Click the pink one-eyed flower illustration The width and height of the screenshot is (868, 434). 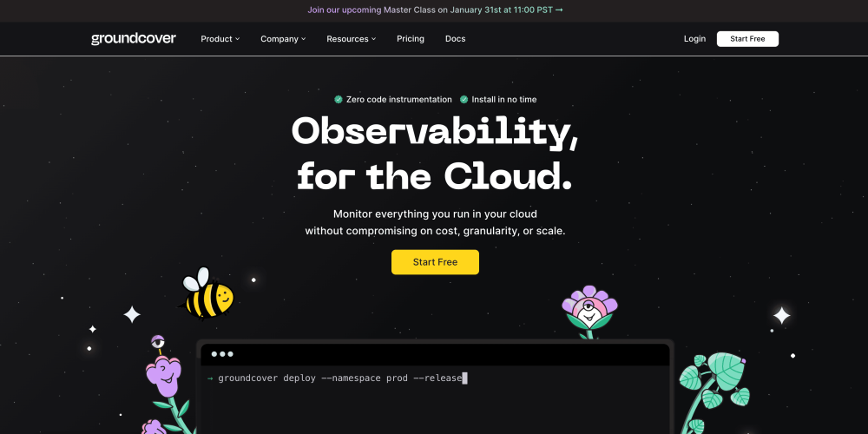[589, 311]
